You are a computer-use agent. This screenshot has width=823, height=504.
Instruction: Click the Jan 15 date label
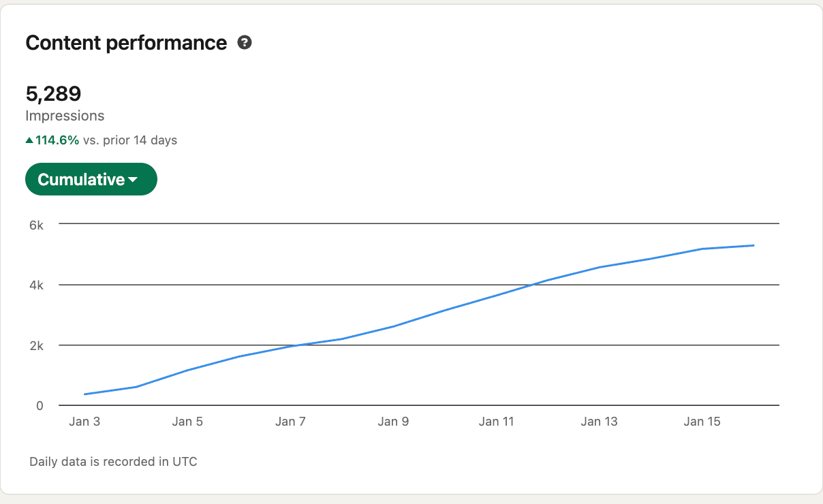point(702,422)
